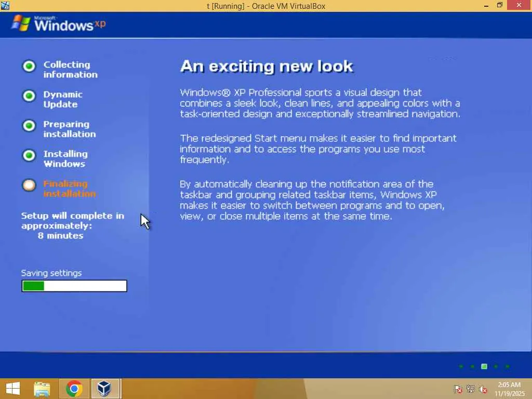Click the "Collecting information" label
532x399 pixels.
tap(70, 70)
